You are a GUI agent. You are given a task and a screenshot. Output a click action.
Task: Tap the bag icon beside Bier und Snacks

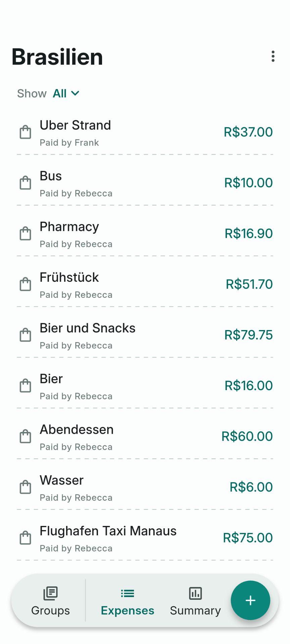[x=26, y=335]
